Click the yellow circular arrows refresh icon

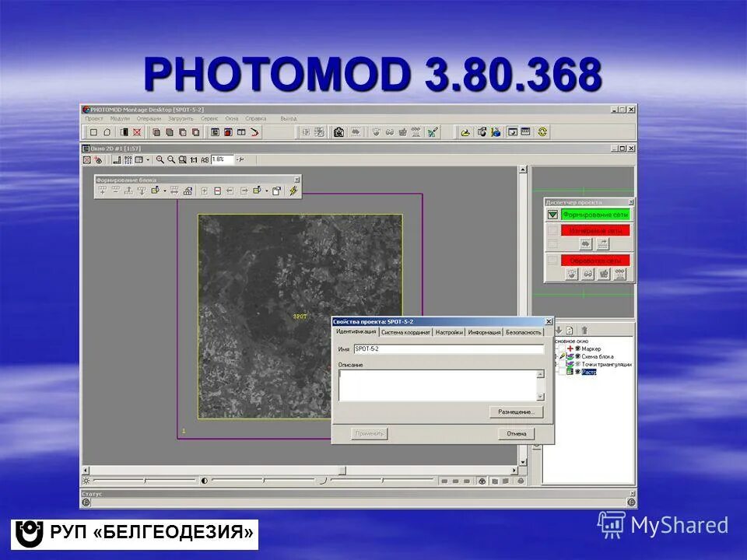(542, 132)
